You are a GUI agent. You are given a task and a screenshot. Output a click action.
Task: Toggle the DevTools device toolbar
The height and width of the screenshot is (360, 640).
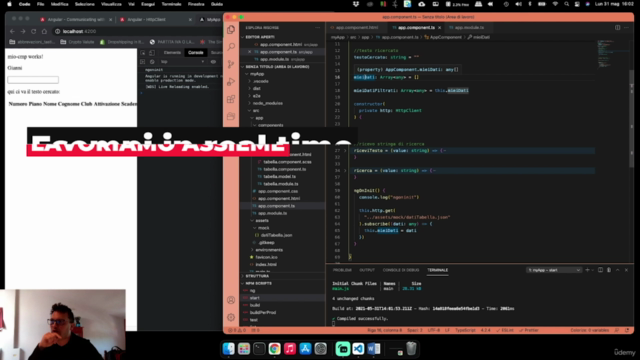point(152,53)
